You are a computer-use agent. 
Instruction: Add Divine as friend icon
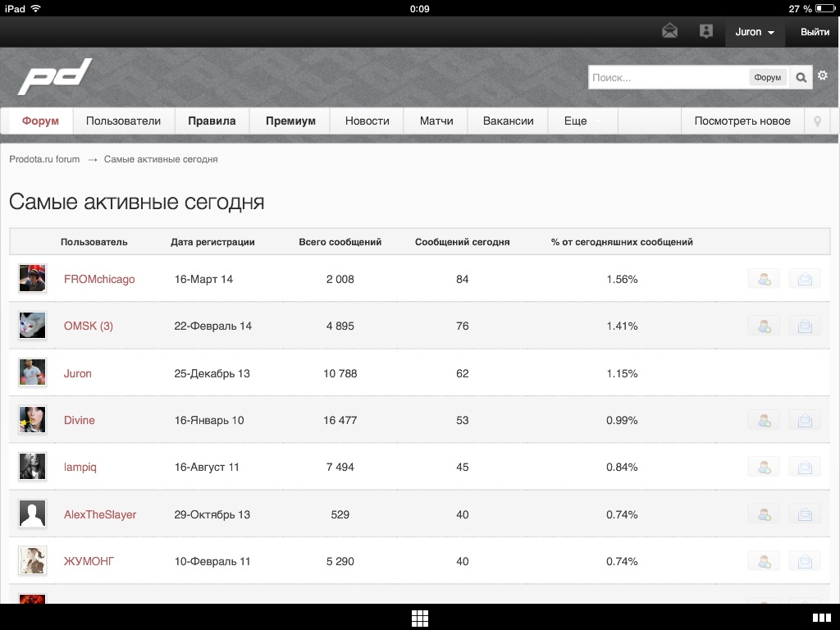(764, 421)
